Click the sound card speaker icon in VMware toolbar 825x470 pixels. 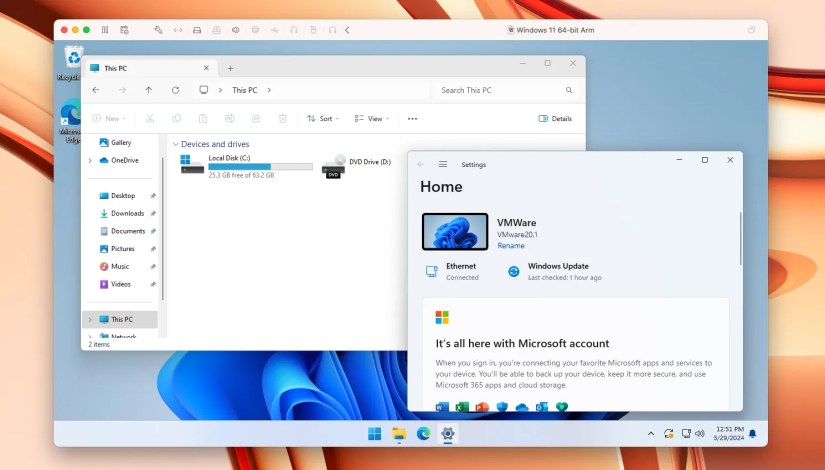click(236, 30)
